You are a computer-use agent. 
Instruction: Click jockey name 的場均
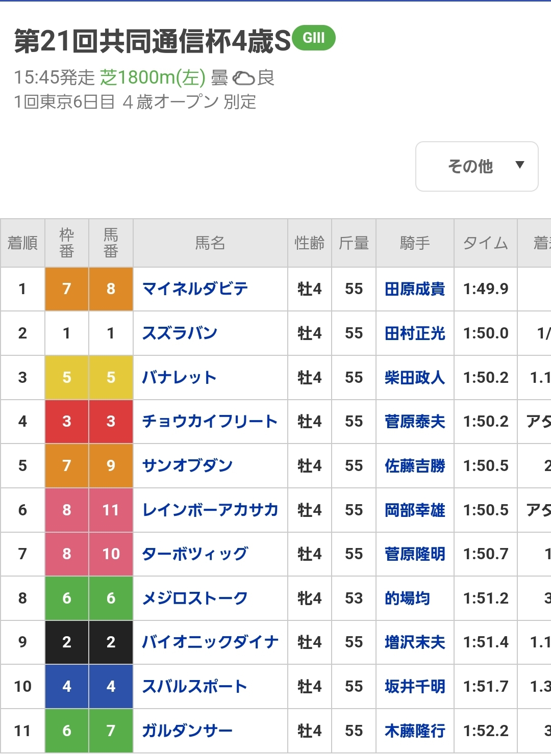[407, 598]
